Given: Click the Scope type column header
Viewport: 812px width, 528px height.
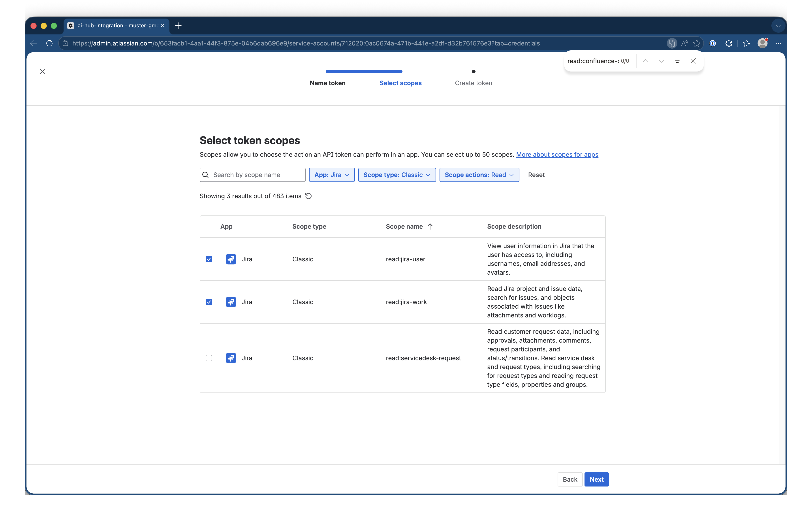Looking at the screenshot, I should (x=309, y=227).
